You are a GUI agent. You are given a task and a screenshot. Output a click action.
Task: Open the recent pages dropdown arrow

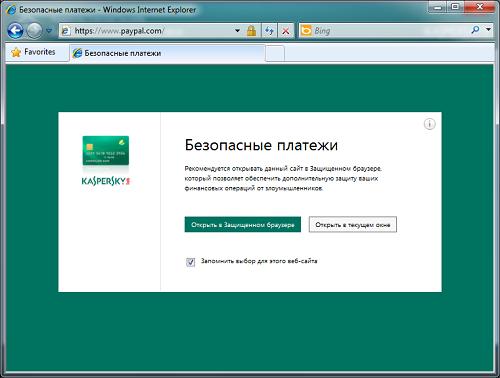(x=49, y=31)
